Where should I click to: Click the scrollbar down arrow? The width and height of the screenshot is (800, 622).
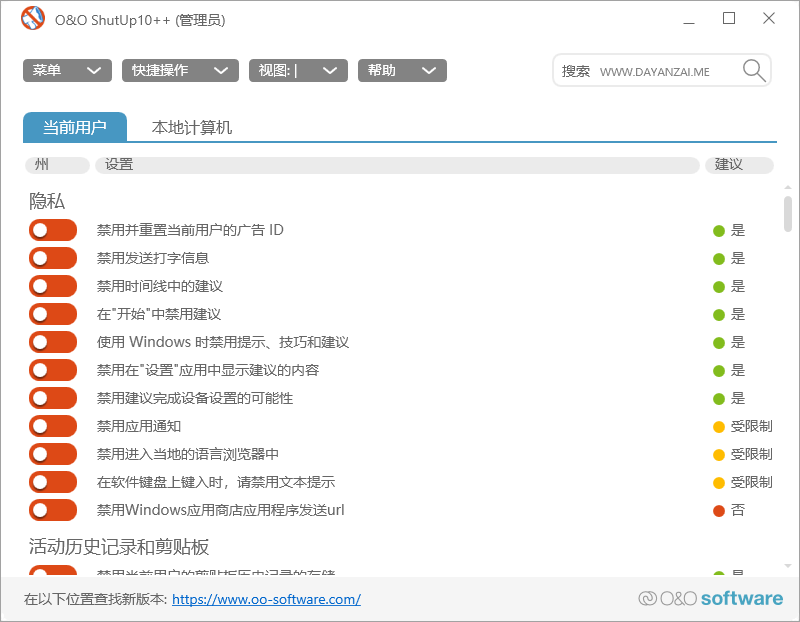788,566
